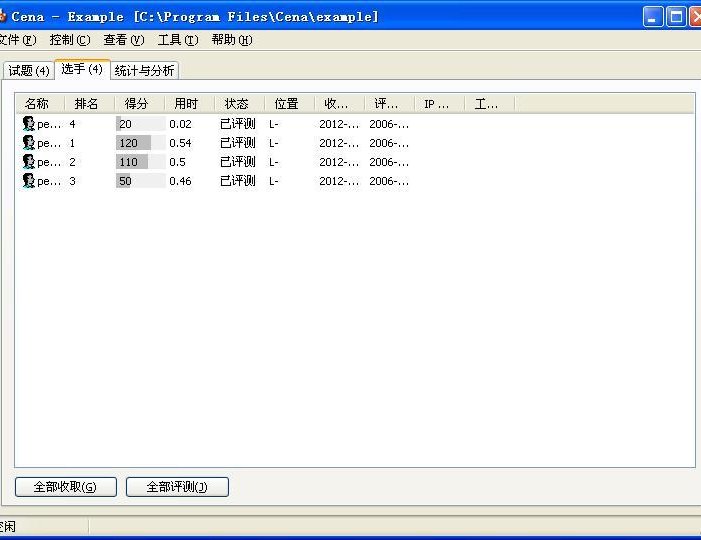Image resolution: width=701 pixels, height=540 pixels.
Task: Minimize the Cena window
Action: click(653, 17)
